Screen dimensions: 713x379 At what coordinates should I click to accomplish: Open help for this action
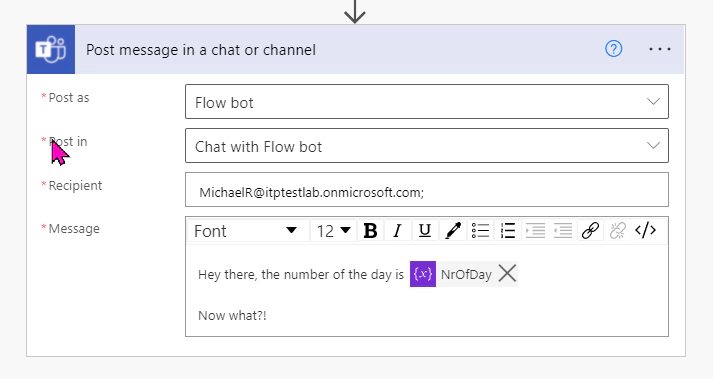pyautogui.click(x=613, y=49)
